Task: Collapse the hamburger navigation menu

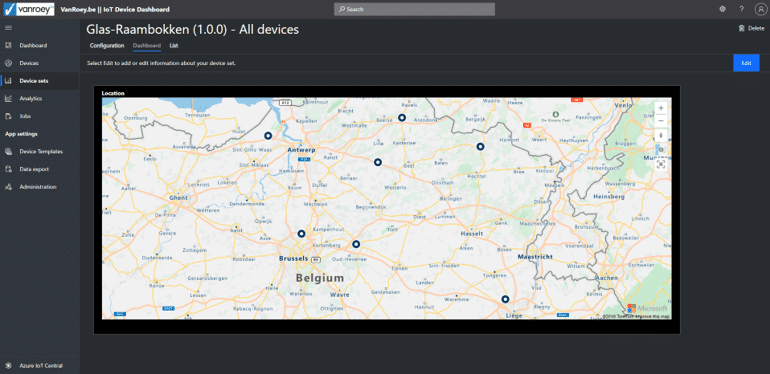Action: [x=8, y=28]
